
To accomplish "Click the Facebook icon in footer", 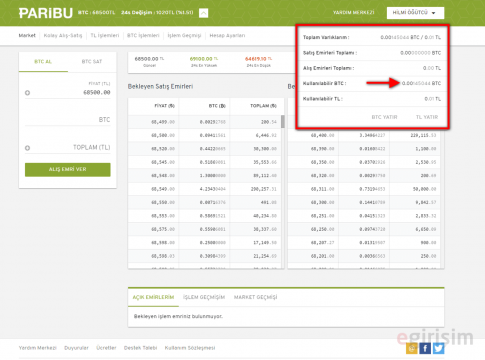I will (x=425, y=348).
